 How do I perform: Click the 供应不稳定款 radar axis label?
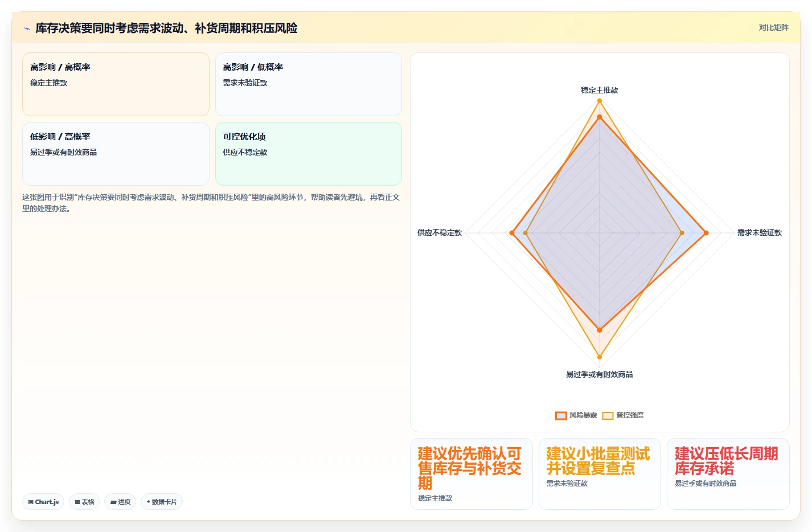point(440,232)
